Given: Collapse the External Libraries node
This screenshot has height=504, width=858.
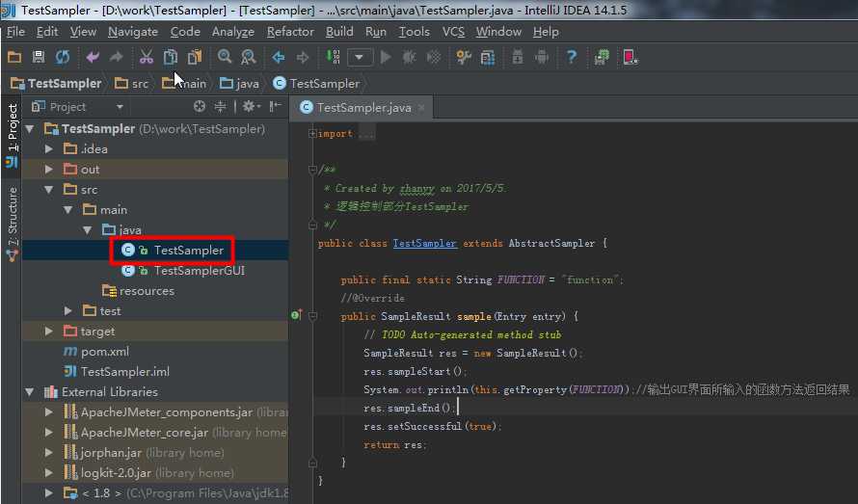Looking at the screenshot, I should pyautogui.click(x=30, y=392).
